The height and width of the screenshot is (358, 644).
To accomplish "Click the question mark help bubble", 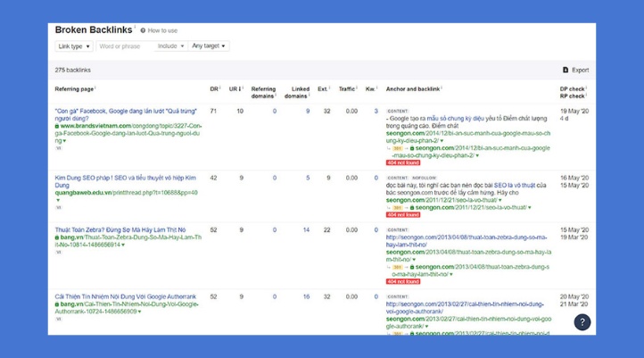I will click(582, 322).
